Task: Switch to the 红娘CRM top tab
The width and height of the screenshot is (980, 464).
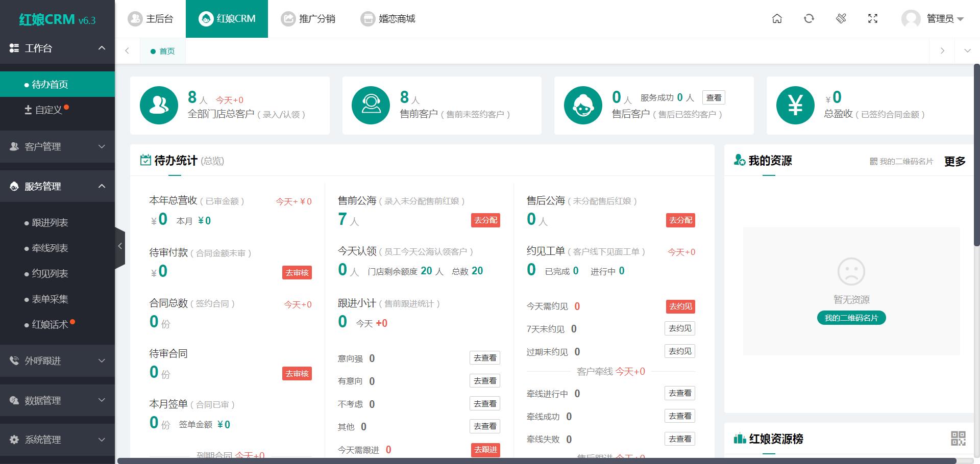Action: [227, 19]
